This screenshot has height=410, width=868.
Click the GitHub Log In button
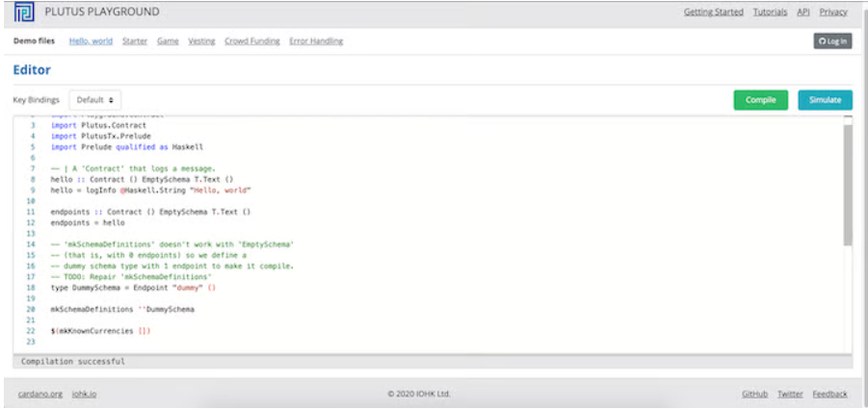click(x=832, y=41)
